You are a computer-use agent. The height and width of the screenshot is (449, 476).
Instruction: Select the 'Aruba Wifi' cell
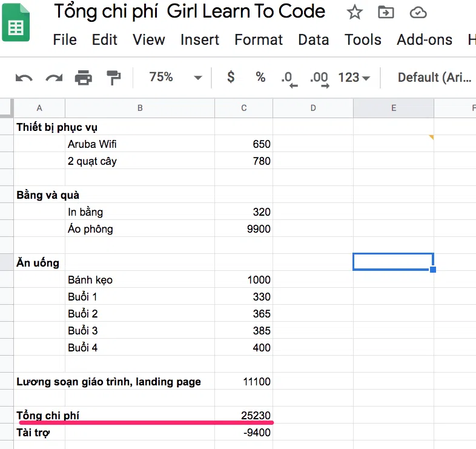(140, 144)
